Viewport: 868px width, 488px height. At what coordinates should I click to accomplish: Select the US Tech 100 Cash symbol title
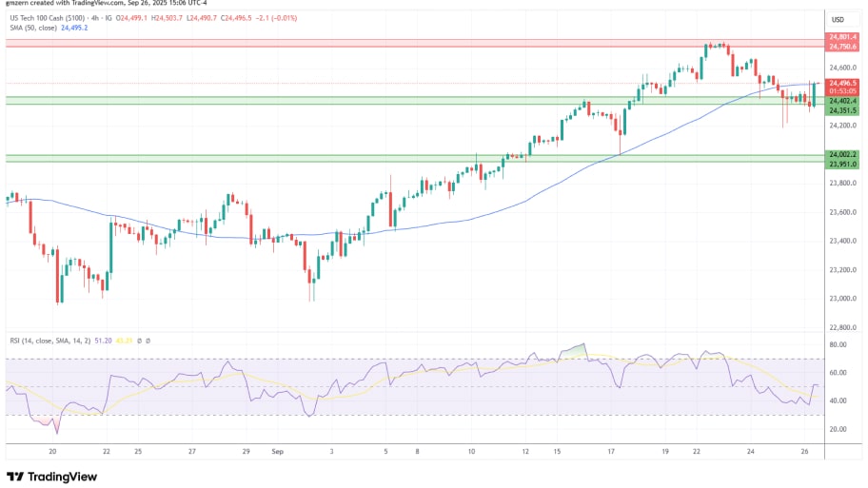click(43, 19)
